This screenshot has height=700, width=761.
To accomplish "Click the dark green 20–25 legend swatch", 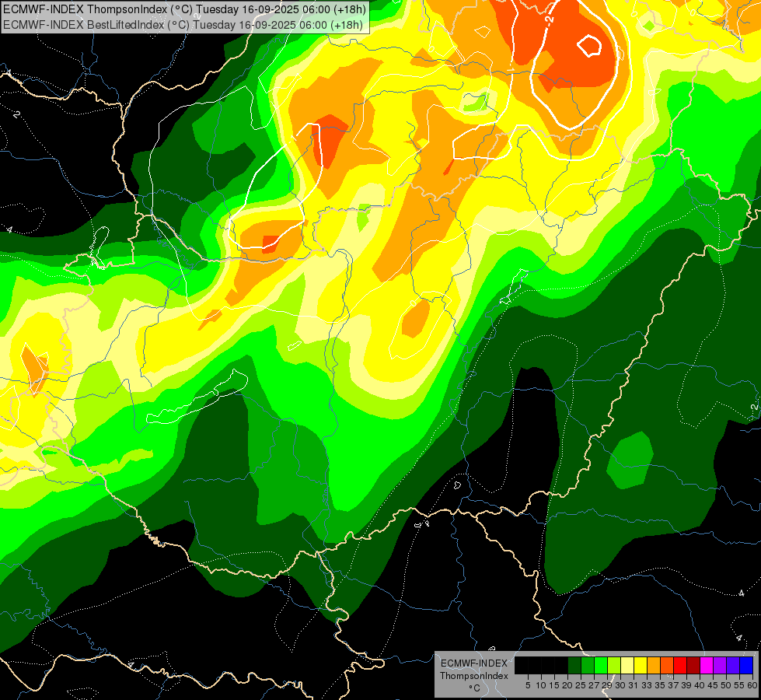I will (x=574, y=665).
